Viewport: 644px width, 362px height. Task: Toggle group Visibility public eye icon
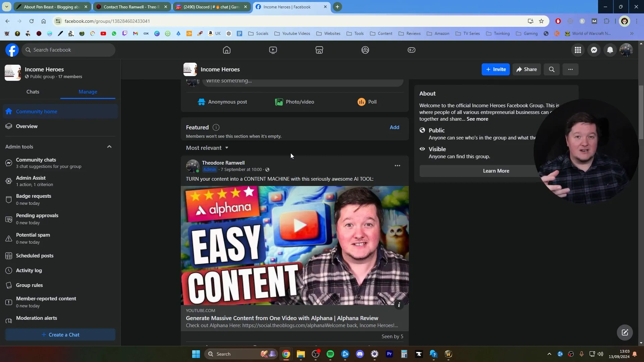(422, 148)
